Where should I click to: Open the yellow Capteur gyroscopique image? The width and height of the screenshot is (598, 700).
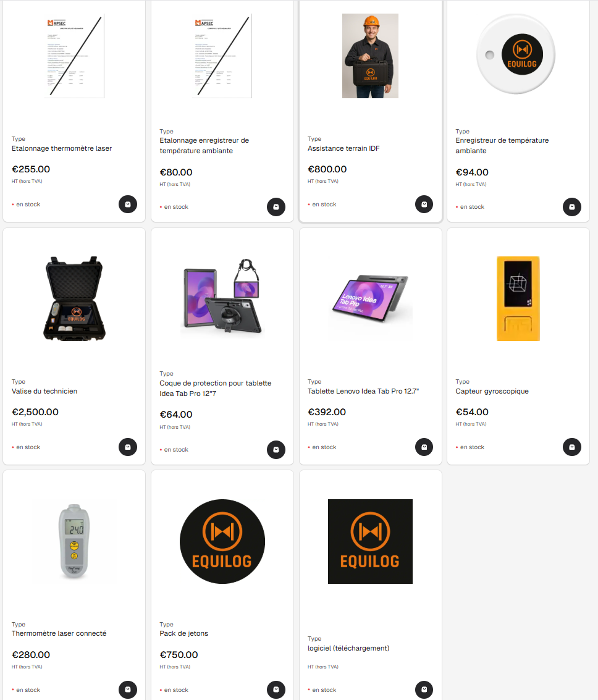(518, 298)
